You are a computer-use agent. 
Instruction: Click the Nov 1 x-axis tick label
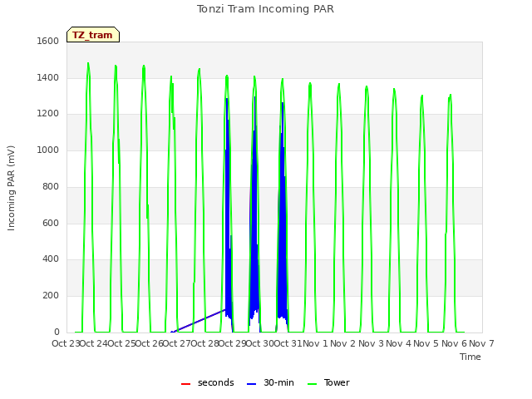coord(315,343)
